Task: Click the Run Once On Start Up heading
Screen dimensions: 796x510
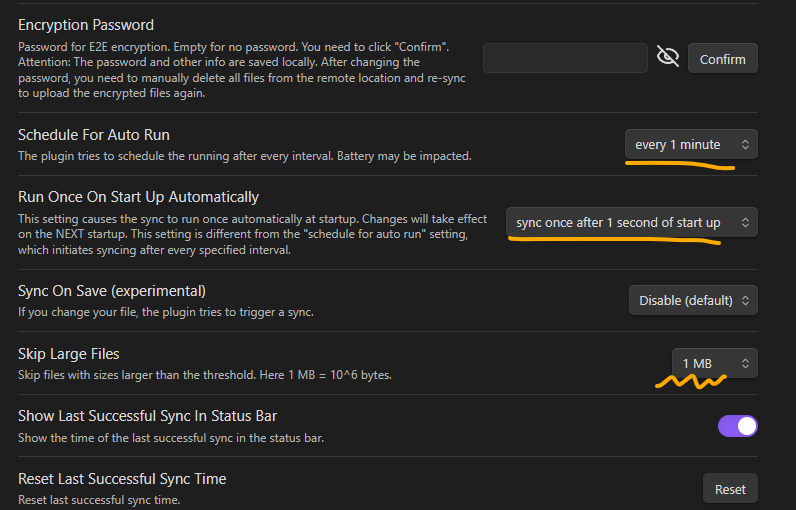Action: [x=139, y=197]
